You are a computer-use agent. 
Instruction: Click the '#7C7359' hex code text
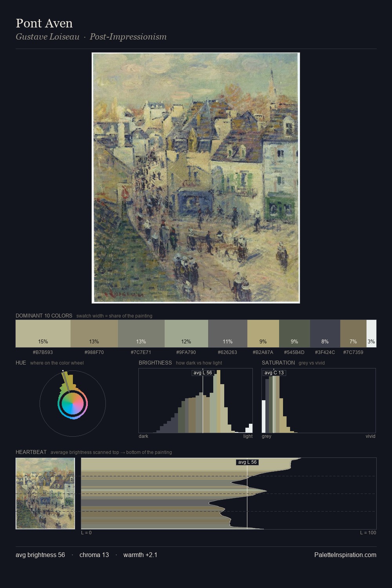353,352
